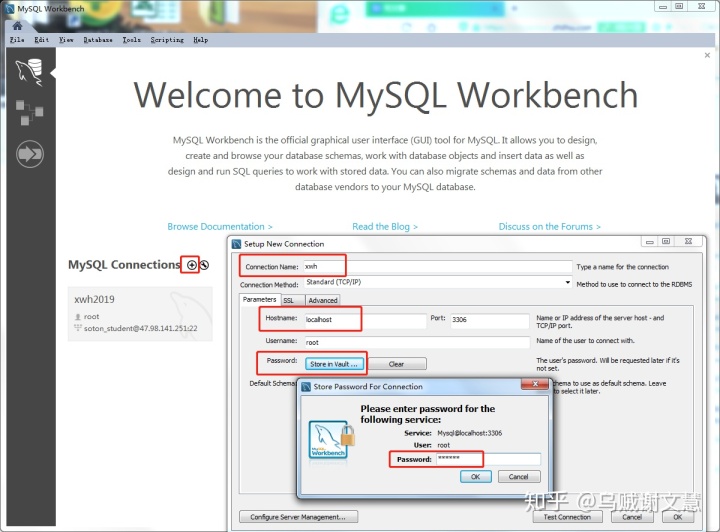Cancel the Store Password dialog

[x=518, y=476]
